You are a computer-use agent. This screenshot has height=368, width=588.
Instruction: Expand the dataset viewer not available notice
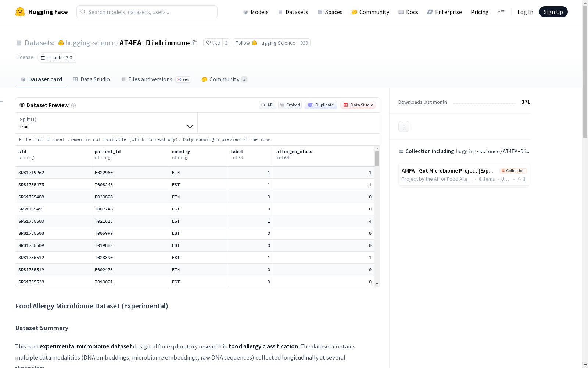click(x=146, y=139)
